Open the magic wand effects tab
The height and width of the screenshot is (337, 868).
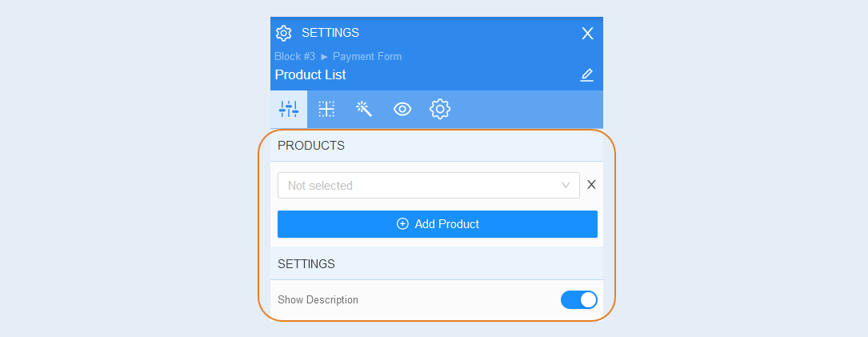[364, 109]
